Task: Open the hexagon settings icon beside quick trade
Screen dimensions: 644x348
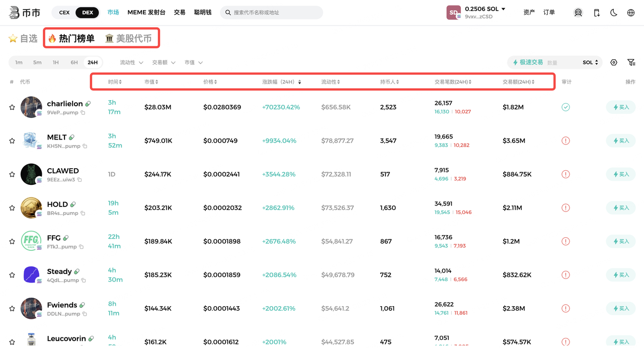Action: [x=614, y=62]
